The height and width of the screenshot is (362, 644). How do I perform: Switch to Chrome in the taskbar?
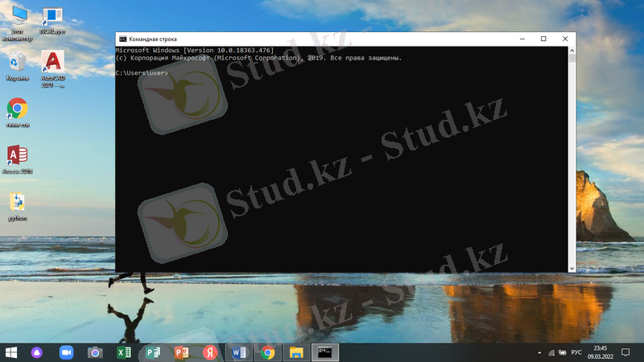[x=267, y=352]
